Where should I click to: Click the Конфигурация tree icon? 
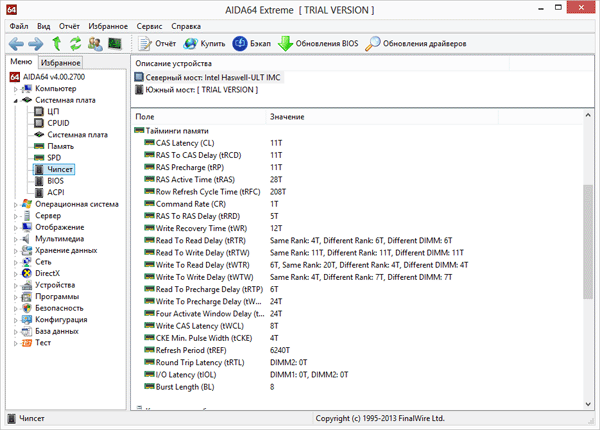(27, 319)
